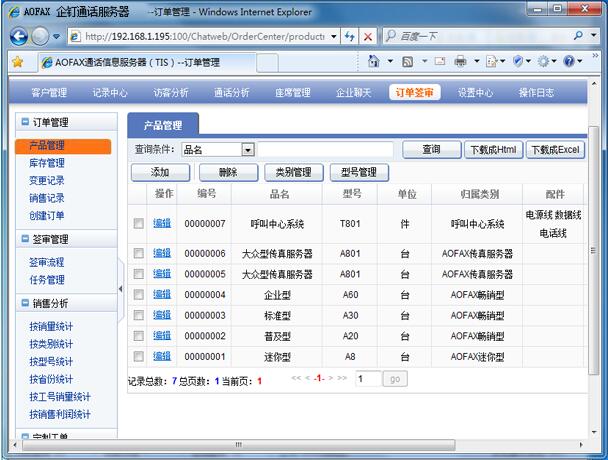
Task: Click the 下载成Excel button
Action: tap(555, 150)
